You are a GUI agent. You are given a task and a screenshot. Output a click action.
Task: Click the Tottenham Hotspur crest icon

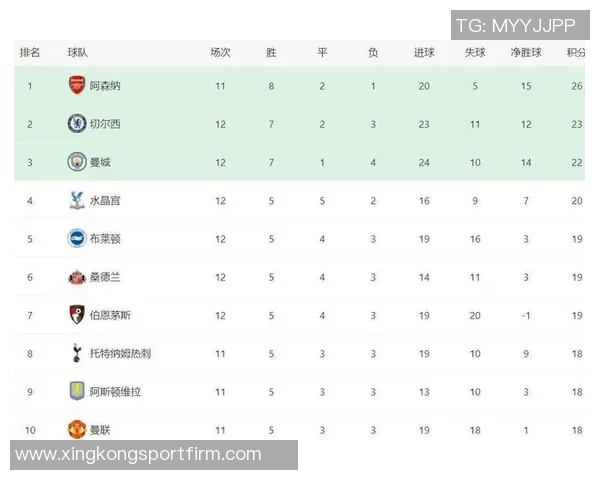point(77,353)
